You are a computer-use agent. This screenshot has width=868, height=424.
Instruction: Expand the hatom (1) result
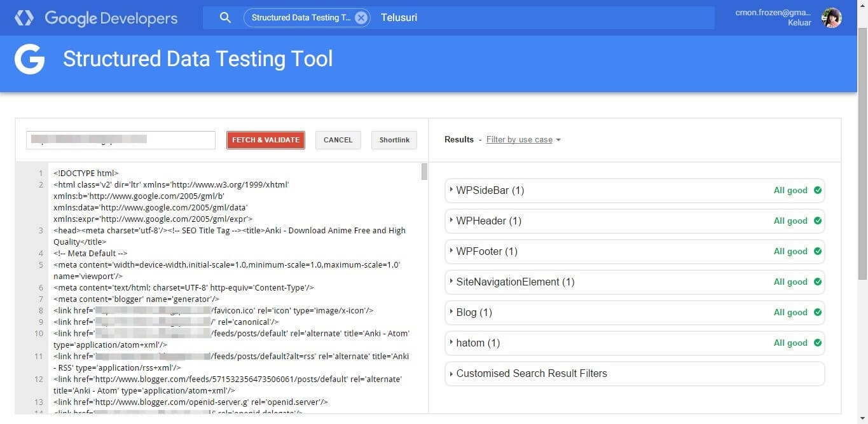635,343
